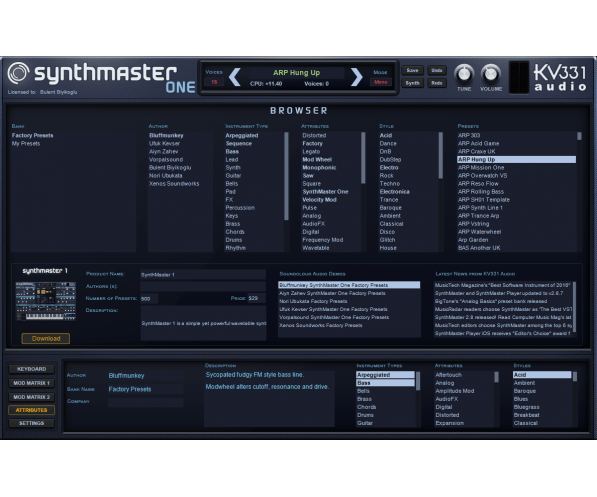Toggle Acid style filter in browser

386,136
